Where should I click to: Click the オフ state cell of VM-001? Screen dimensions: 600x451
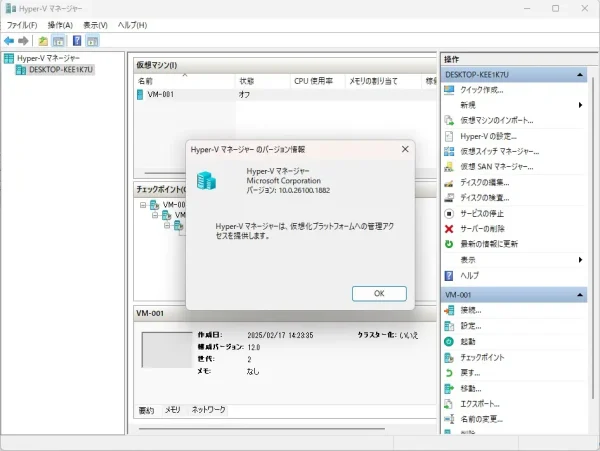245,94
